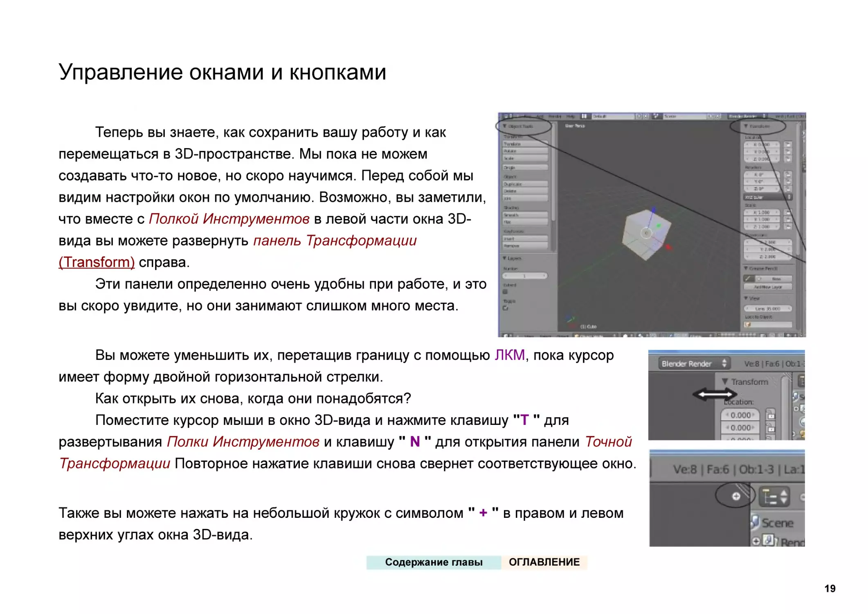Click the cube's red X-axis manipulator handle

click(x=668, y=247)
